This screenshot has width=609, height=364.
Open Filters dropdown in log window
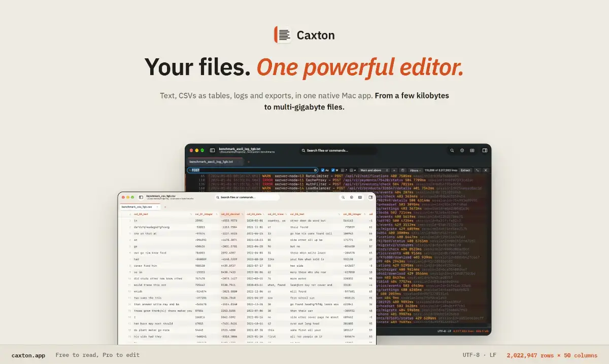pyautogui.click(x=415, y=170)
